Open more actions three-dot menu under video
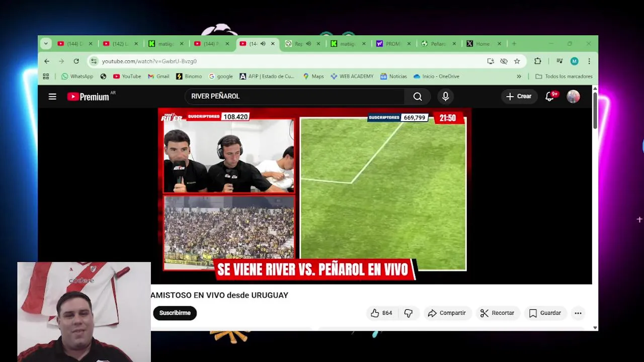644x362 pixels. point(578,313)
